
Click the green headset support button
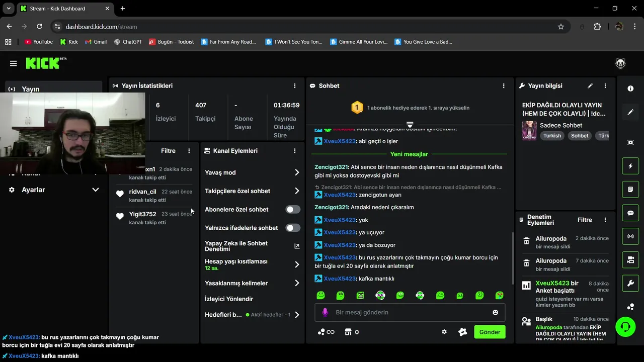point(625,327)
